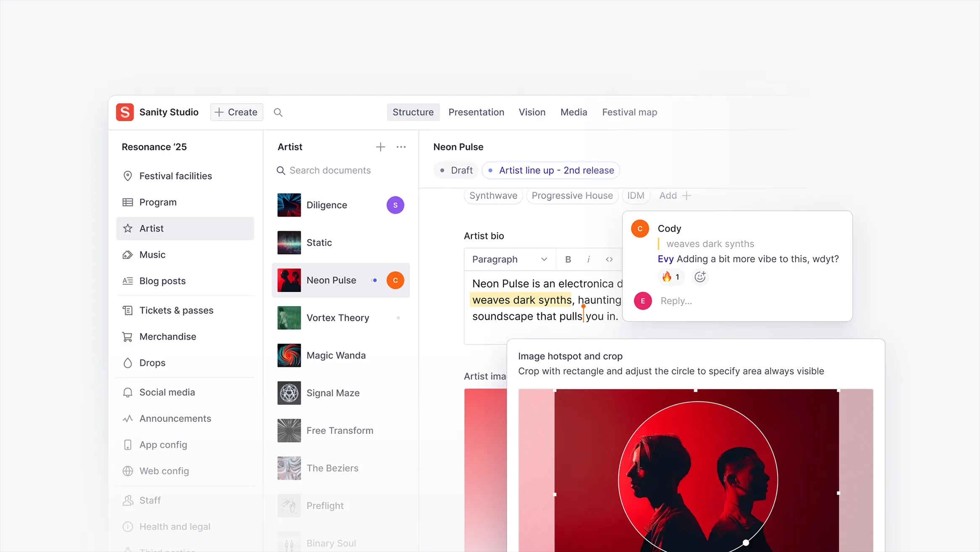Click the Blog posts icon
The image size is (980, 552).
128,281
